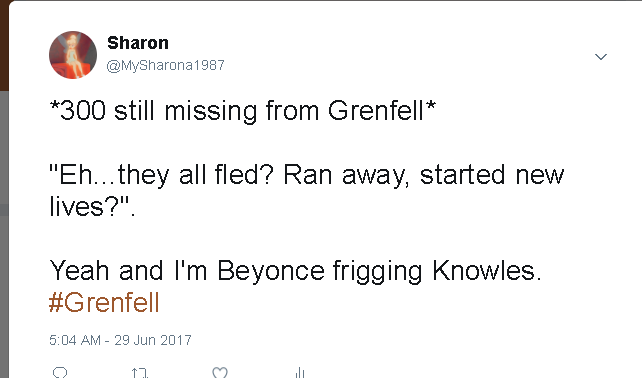Retweet the Grenfell tweet
This screenshot has height=378, width=642.
click(x=140, y=373)
